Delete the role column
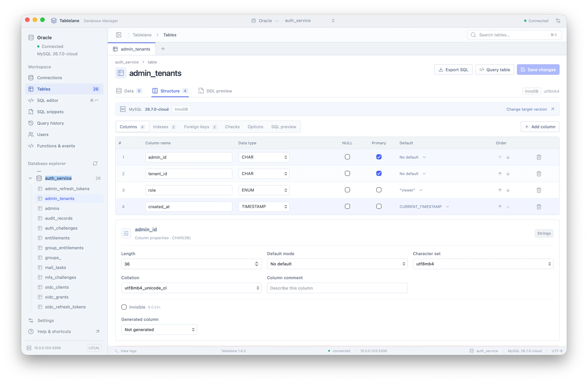 (539, 190)
